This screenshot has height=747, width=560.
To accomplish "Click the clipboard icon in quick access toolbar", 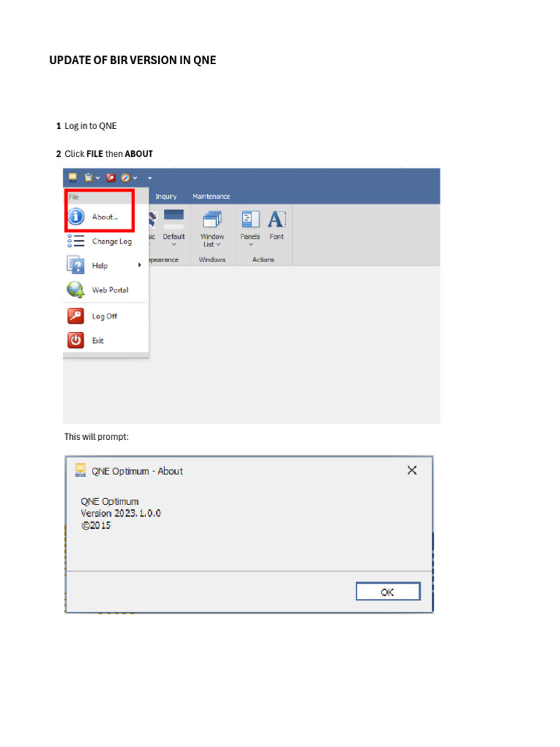I will (x=88, y=178).
